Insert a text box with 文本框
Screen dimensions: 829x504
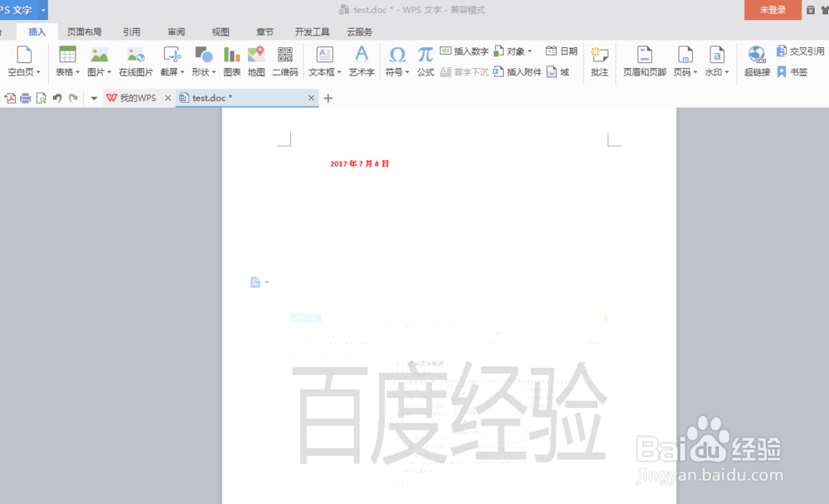click(324, 55)
